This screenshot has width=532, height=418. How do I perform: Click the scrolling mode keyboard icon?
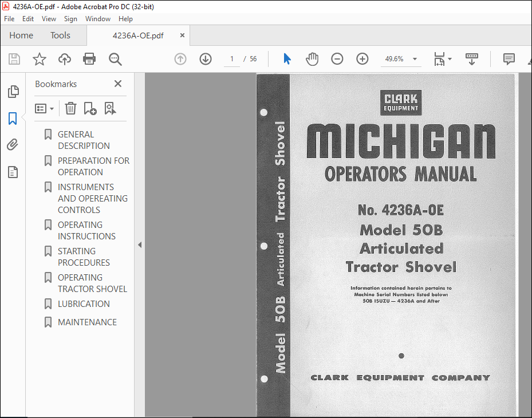click(x=472, y=59)
